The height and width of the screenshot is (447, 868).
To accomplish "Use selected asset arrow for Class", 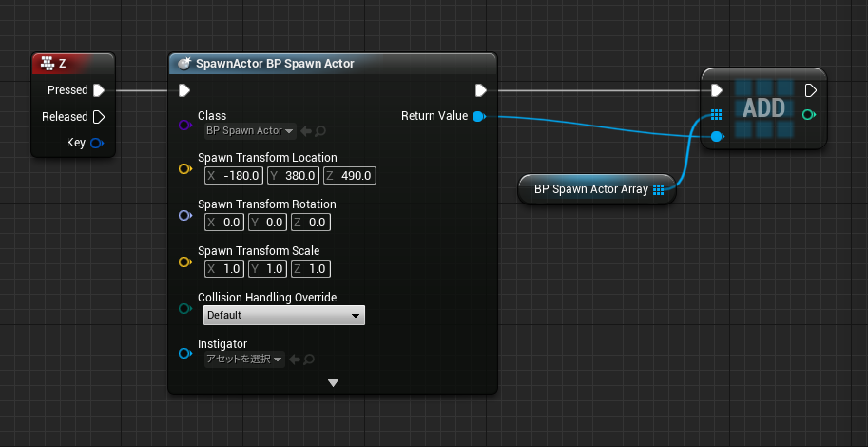I will coord(306,131).
